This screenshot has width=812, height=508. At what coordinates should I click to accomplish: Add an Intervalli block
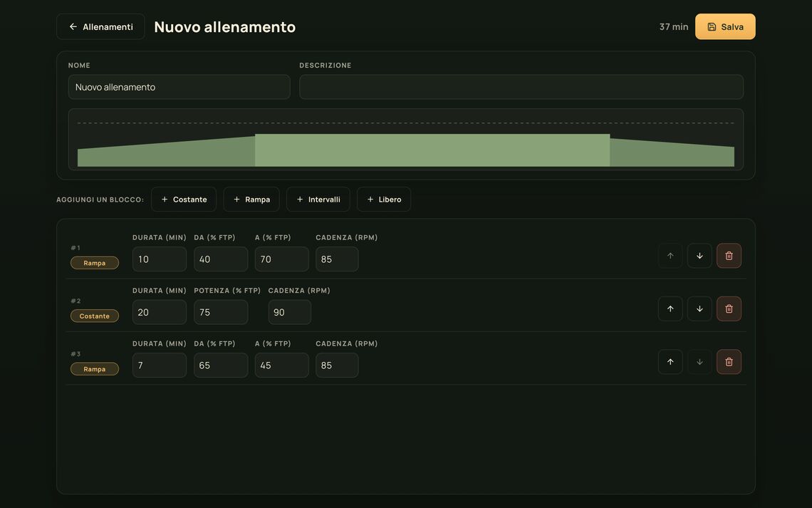318,199
